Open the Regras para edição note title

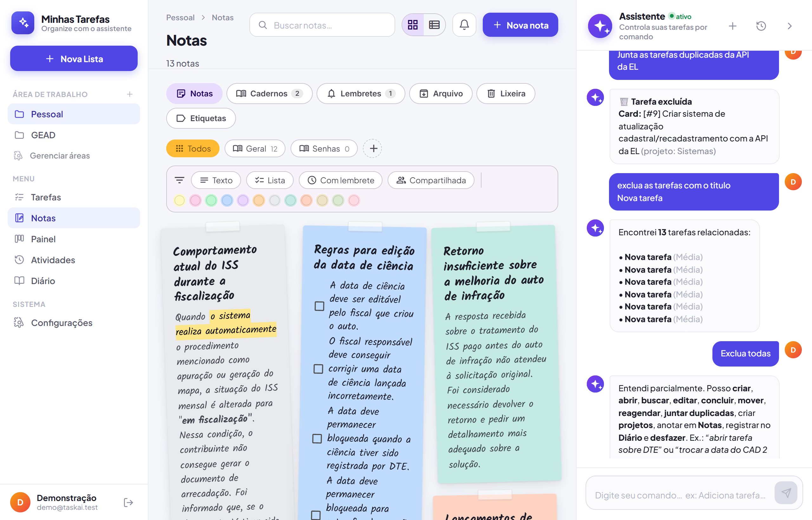[364, 258]
